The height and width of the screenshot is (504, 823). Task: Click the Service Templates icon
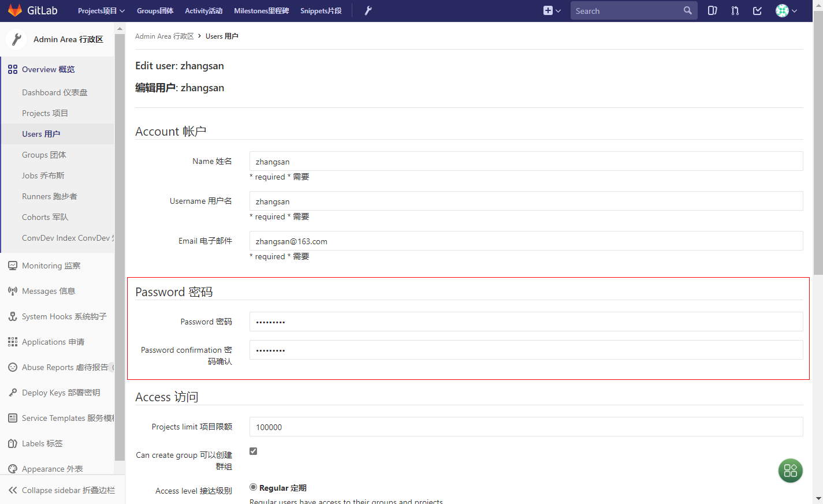click(13, 418)
